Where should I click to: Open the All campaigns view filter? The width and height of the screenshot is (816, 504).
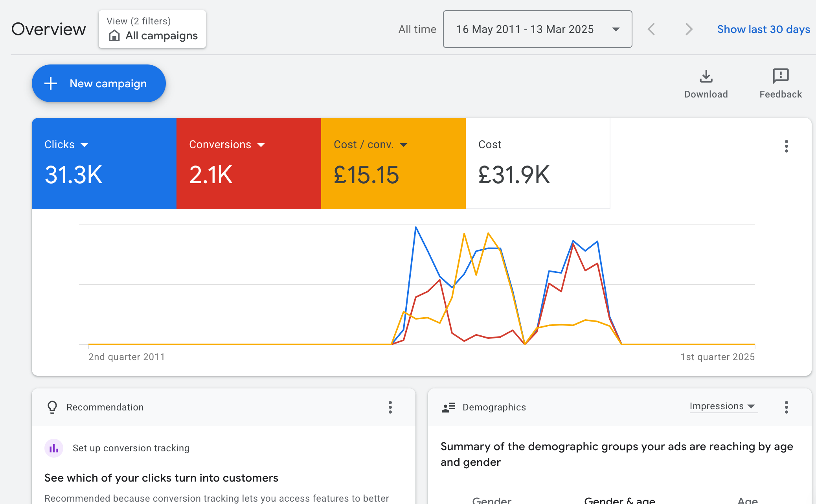pos(153,29)
